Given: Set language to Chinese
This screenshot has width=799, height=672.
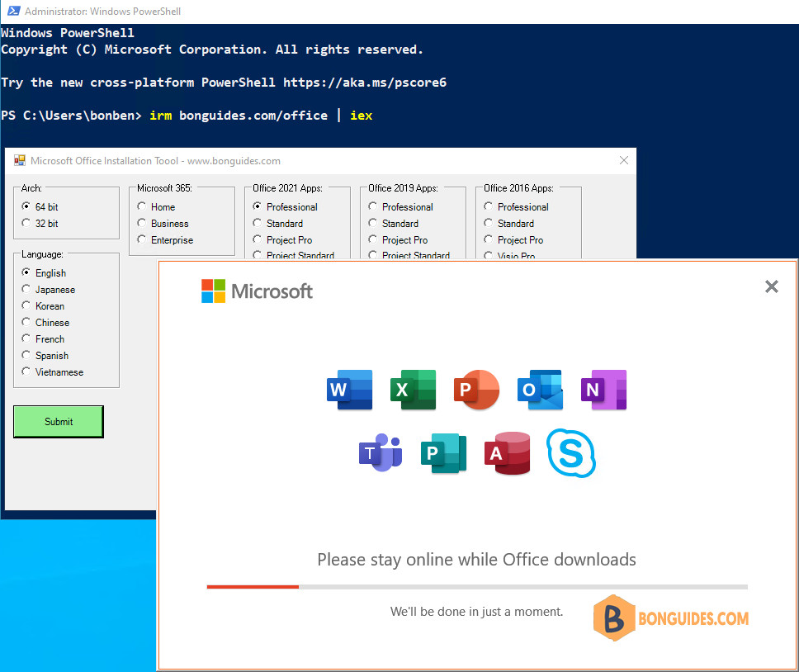Looking at the screenshot, I should (x=45, y=323).
